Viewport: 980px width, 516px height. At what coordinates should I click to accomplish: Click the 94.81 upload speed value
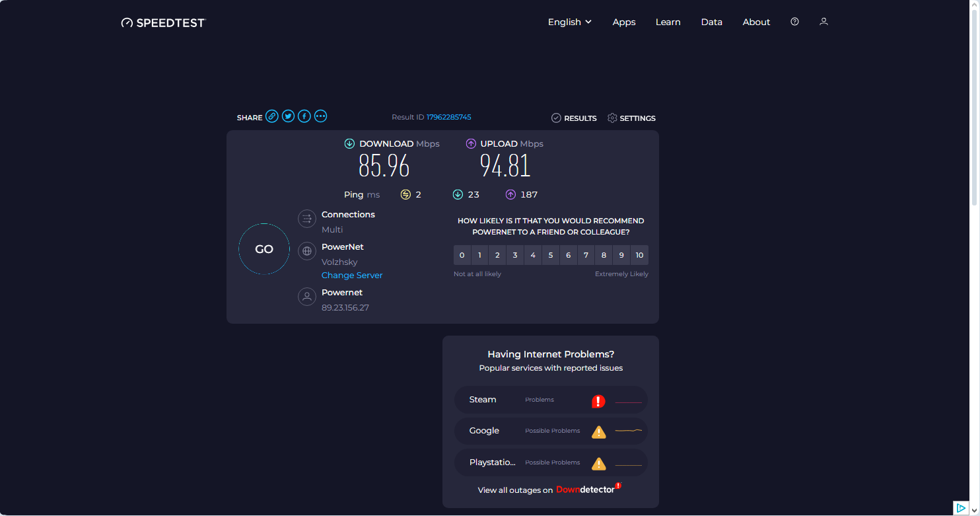505,166
